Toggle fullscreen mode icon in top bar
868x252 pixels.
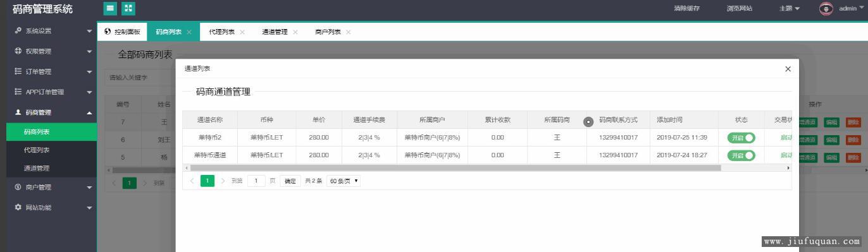(x=128, y=8)
